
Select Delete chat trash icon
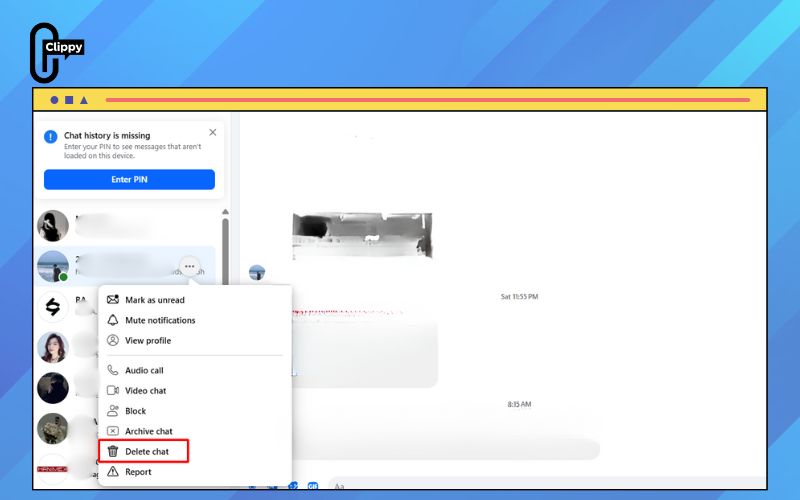(x=113, y=452)
